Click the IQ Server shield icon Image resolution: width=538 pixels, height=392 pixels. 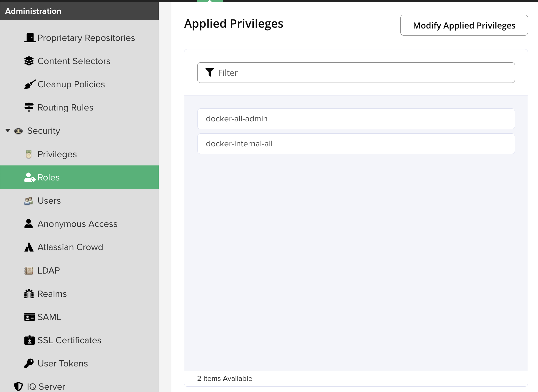(x=18, y=386)
